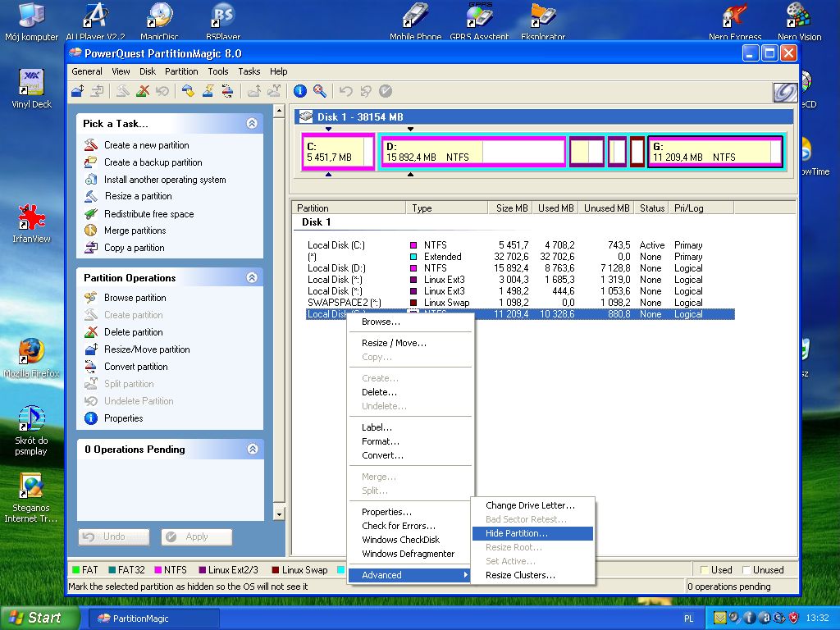Select Resize Clusters in the submenu
840x630 pixels.
click(x=532, y=575)
